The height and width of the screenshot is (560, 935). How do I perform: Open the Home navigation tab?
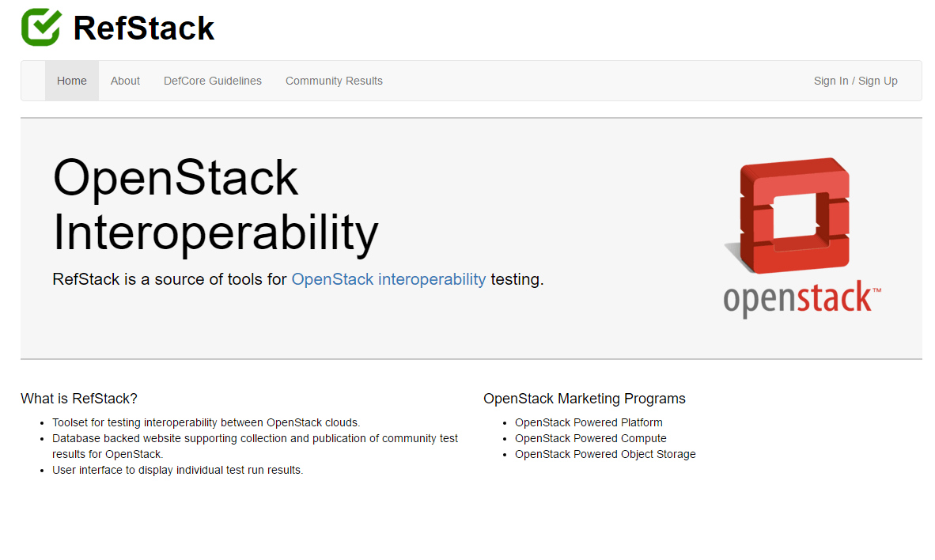71,81
